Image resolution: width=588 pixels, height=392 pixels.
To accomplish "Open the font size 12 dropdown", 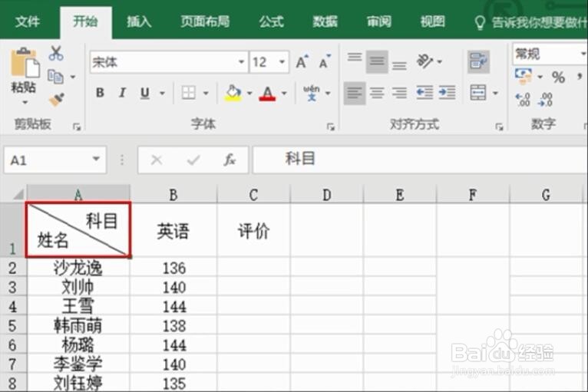I will pyautogui.click(x=282, y=62).
